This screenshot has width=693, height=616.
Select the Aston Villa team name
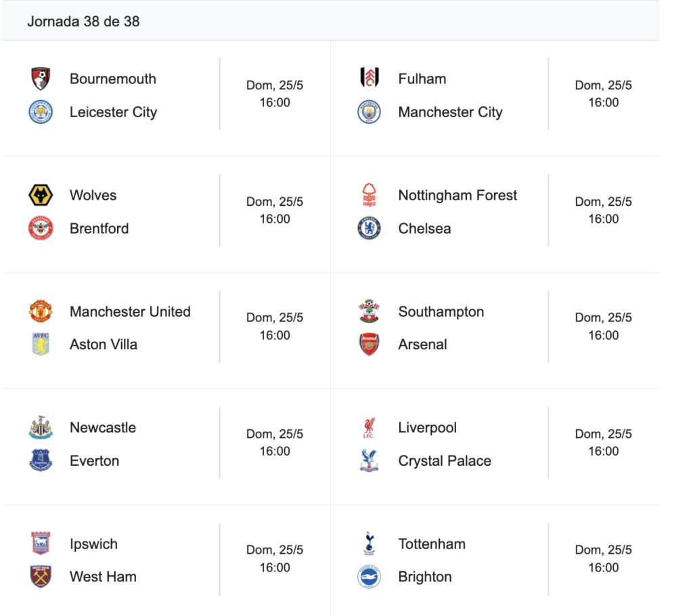click(x=104, y=345)
